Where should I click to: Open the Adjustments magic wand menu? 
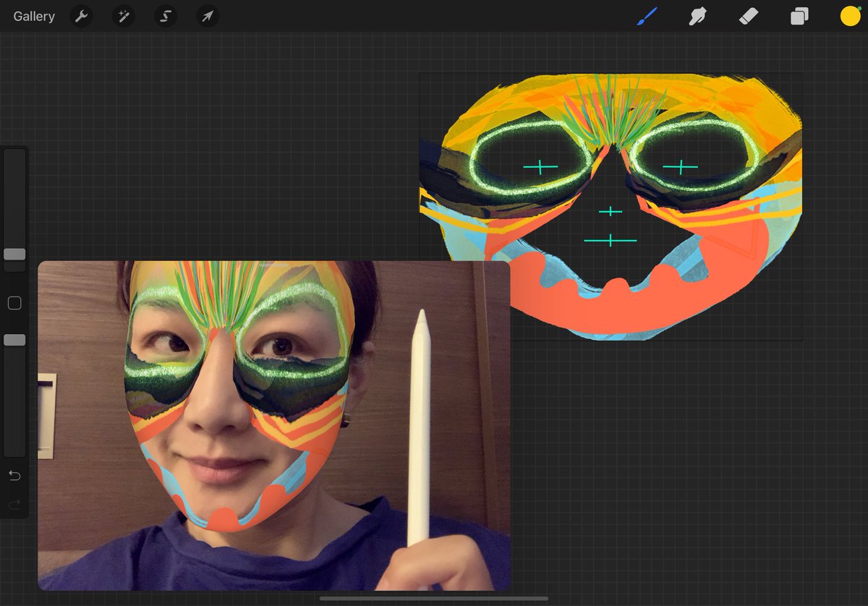(x=124, y=16)
